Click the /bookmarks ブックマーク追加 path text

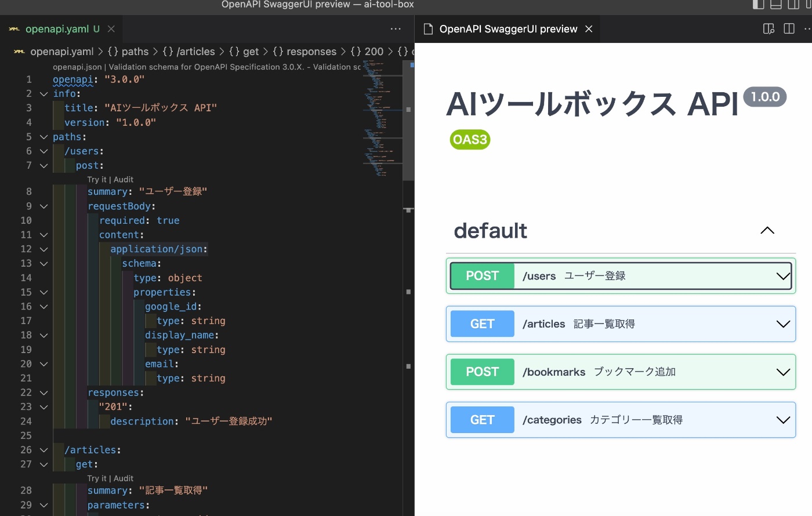(x=599, y=372)
